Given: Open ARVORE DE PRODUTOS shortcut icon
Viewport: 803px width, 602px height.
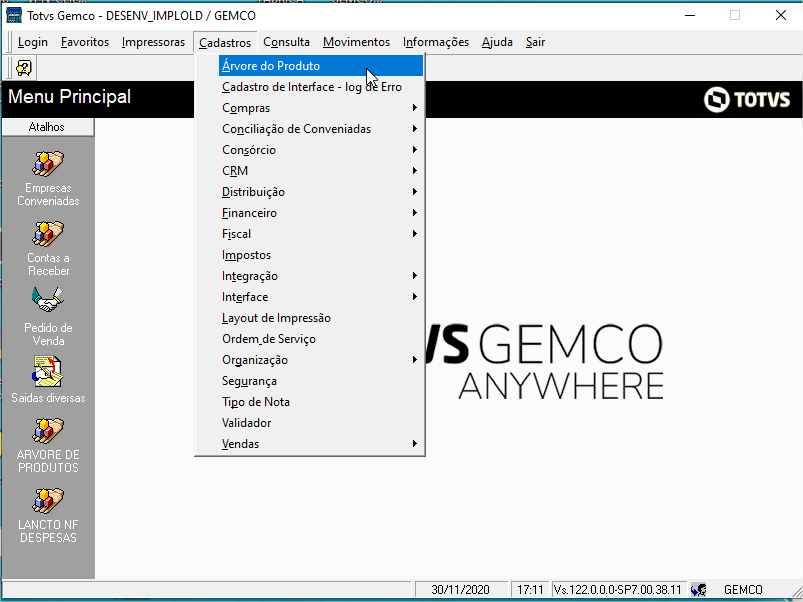Looking at the screenshot, I should click(x=48, y=431).
